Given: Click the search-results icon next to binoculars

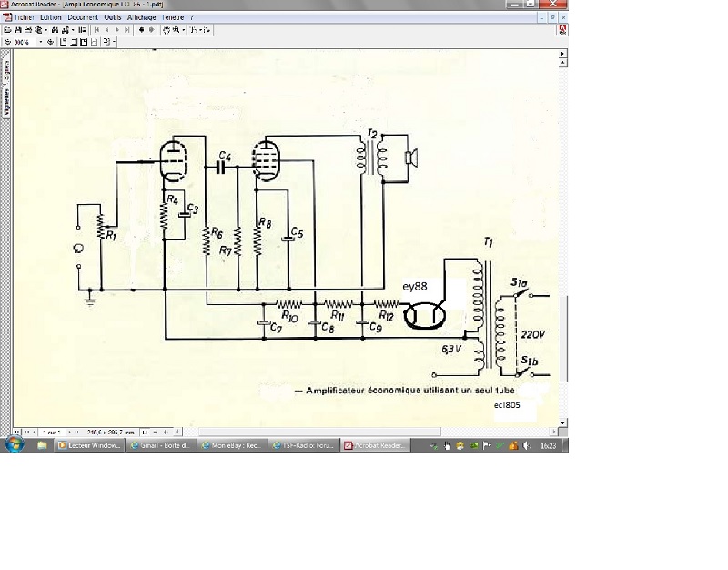Looking at the screenshot, I should point(66,30).
